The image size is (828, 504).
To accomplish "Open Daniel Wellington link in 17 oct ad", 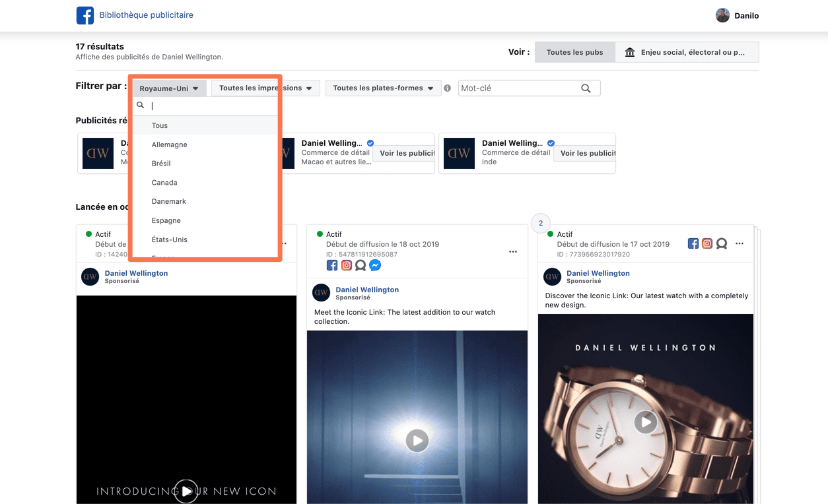I will pyautogui.click(x=598, y=273).
